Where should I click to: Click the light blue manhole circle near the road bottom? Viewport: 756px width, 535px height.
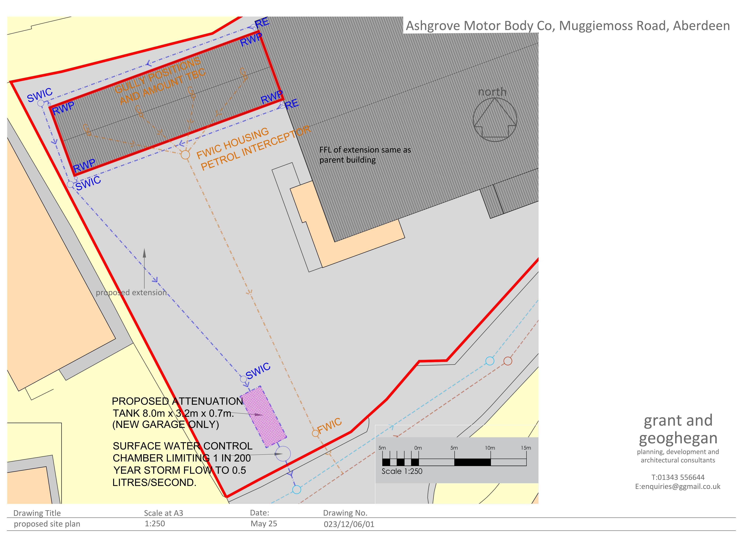(x=297, y=490)
